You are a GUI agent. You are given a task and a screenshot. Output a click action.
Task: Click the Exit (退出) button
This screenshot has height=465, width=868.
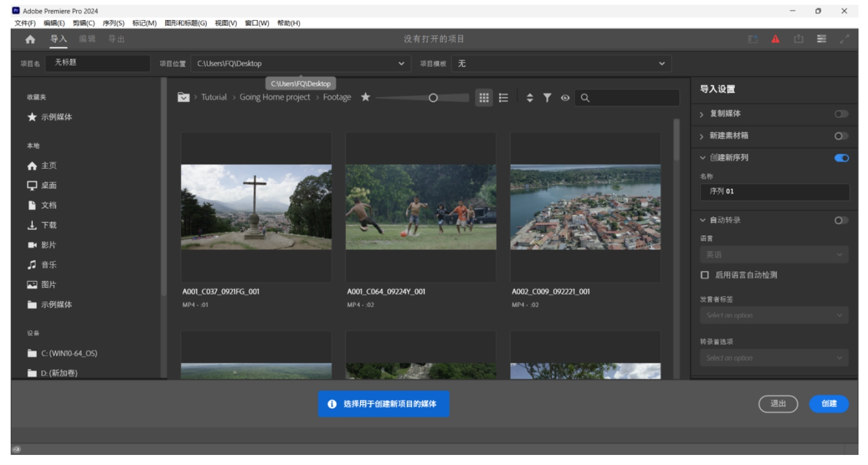[x=778, y=403]
